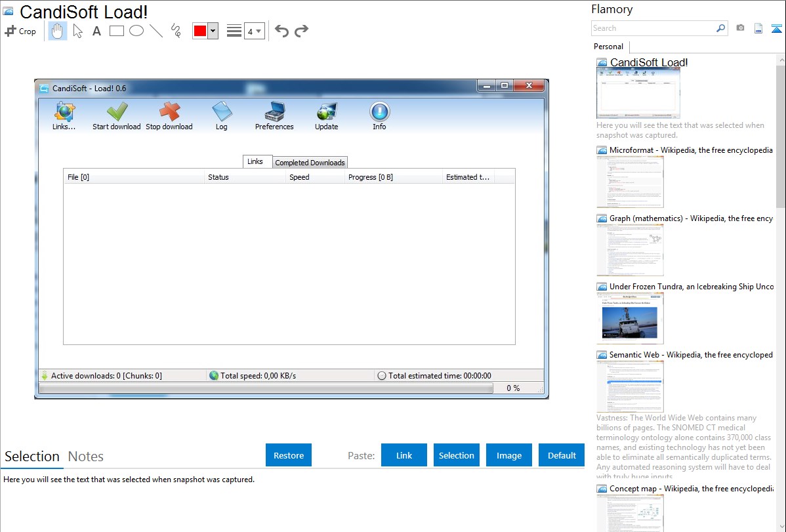Click the Image paste button

[x=509, y=455]
